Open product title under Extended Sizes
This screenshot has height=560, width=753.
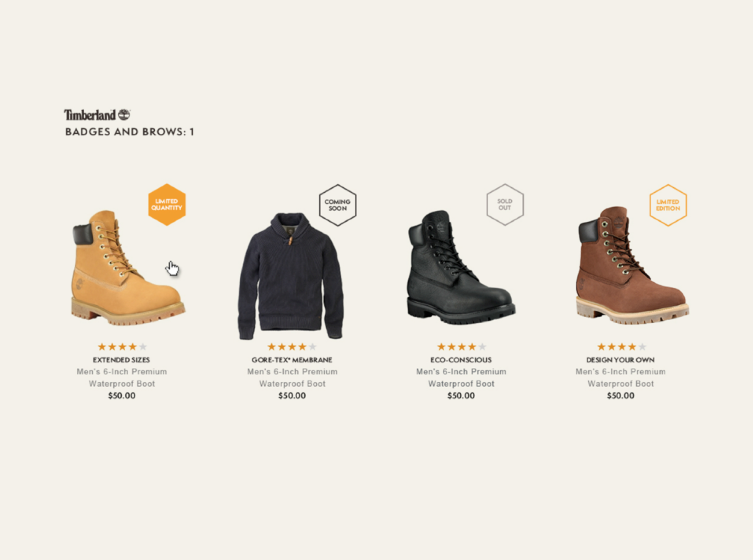click(x=122, y=377)
